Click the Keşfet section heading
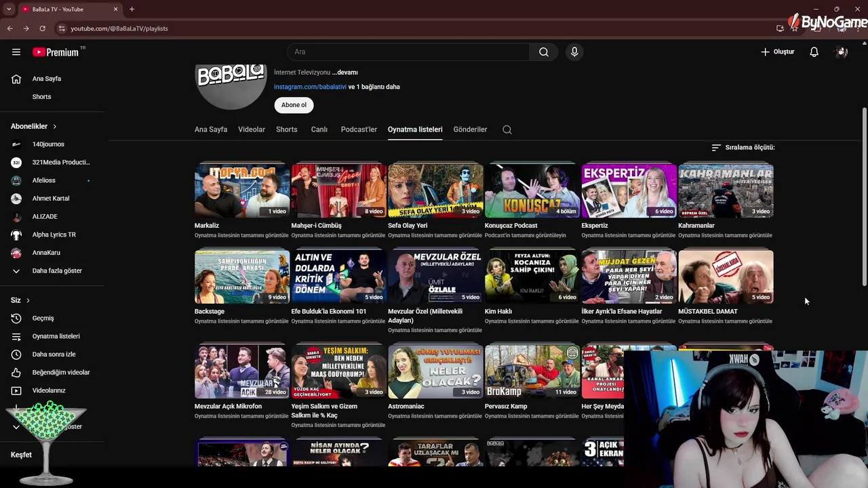868x488 pixels. tap(21, 455)
